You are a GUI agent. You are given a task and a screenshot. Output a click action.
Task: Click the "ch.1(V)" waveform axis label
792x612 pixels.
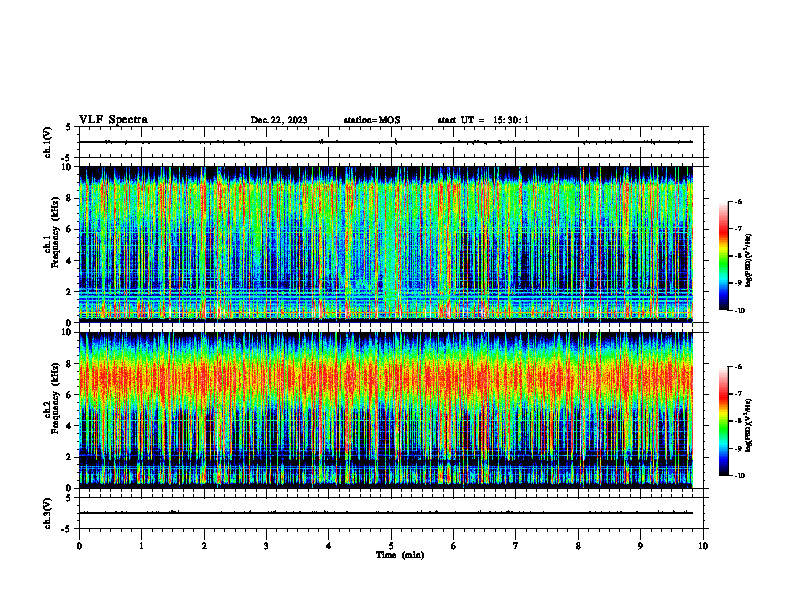tap(47, 142)
